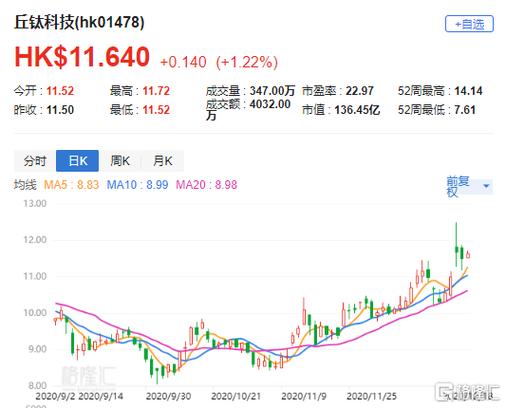Click the 成交额 value 4032.00
Viewport: 506px width, 408px height.
(270, 104)
